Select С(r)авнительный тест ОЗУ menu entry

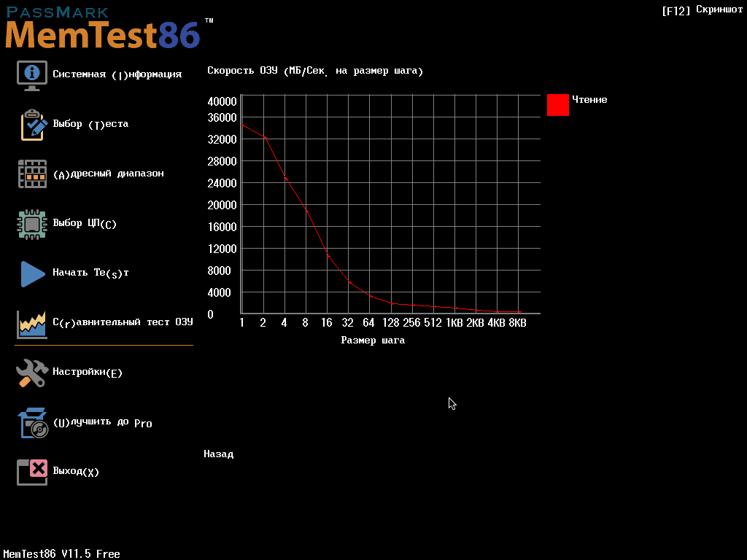pyautogui.click(x=123, y=322)
